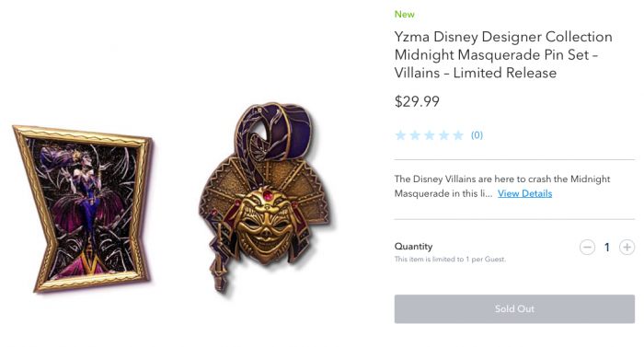Click the quantity value 1 field
The width and height of the screenshot is (644, 347).
coord(606,247)
